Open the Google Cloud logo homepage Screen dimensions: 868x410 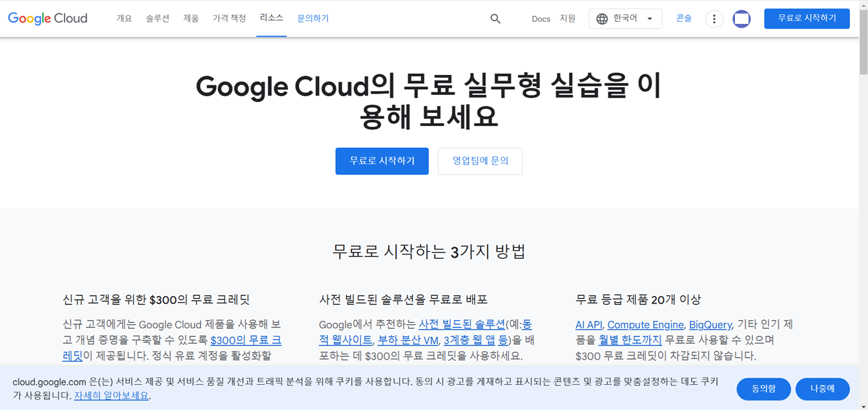click(x=48, y=19)
